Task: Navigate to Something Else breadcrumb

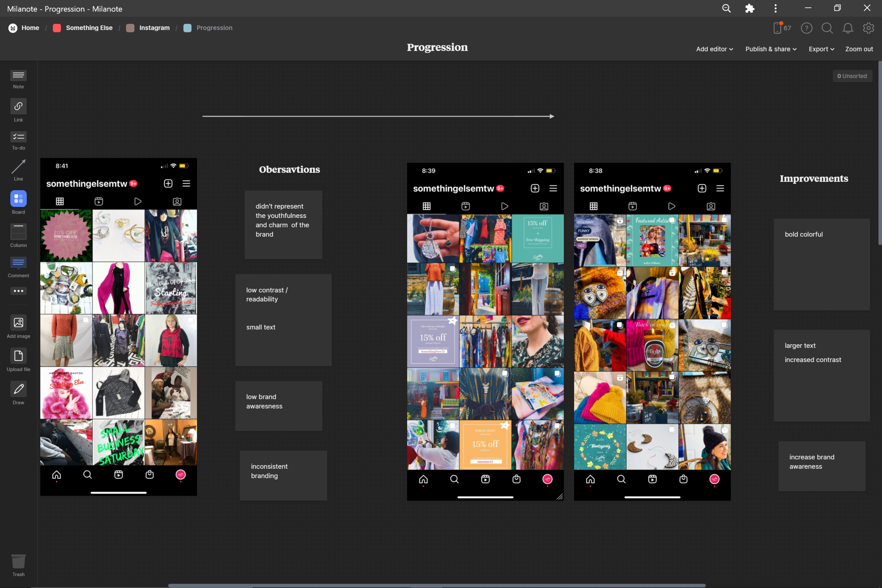Action: (89, 28)
